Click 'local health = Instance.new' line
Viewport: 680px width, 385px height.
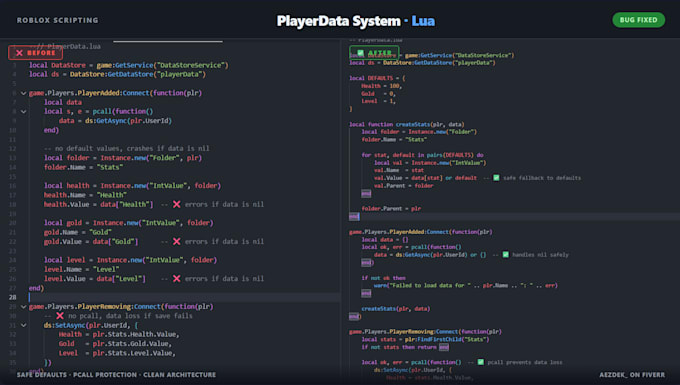[132, 186]
